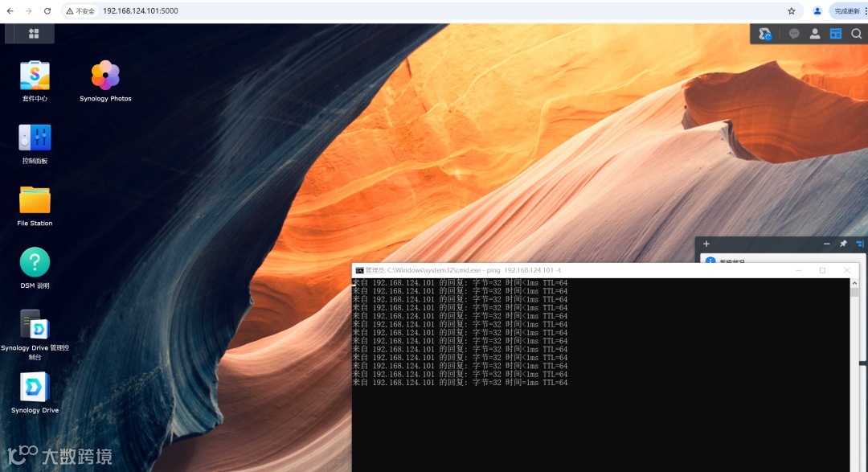Screen dimensions: 868x472
Task: Reload the browser page
Action: click(47, 11)
